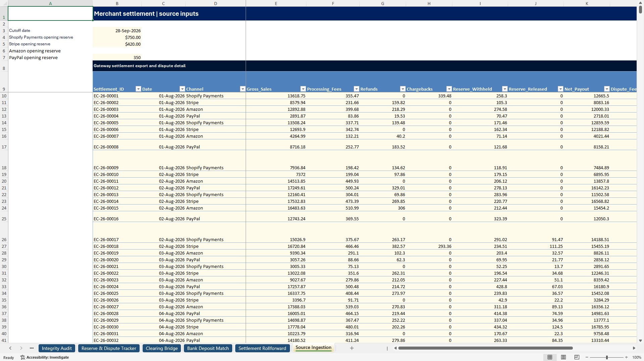The width and height of the screenshot is (644, 361).
Task: Select column A header
Action: [x=50, y=3]
